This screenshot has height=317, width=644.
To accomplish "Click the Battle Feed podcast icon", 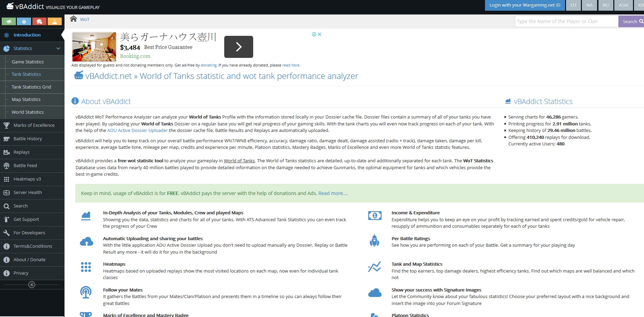I will click(7, 166).
